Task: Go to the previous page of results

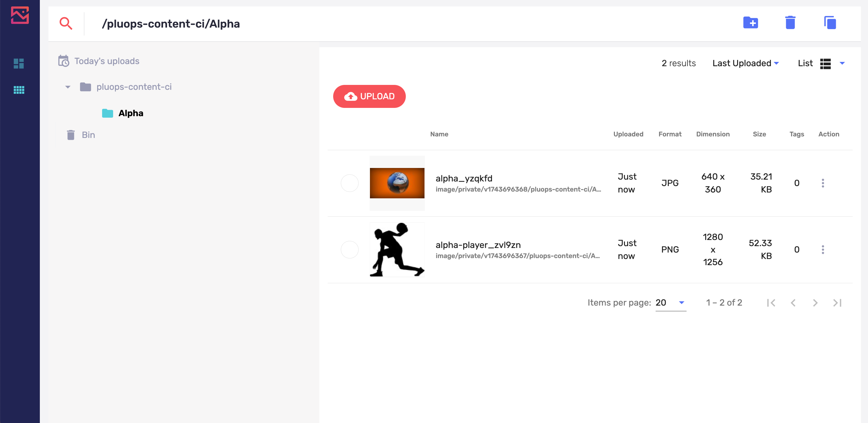Action: (793, 303)
